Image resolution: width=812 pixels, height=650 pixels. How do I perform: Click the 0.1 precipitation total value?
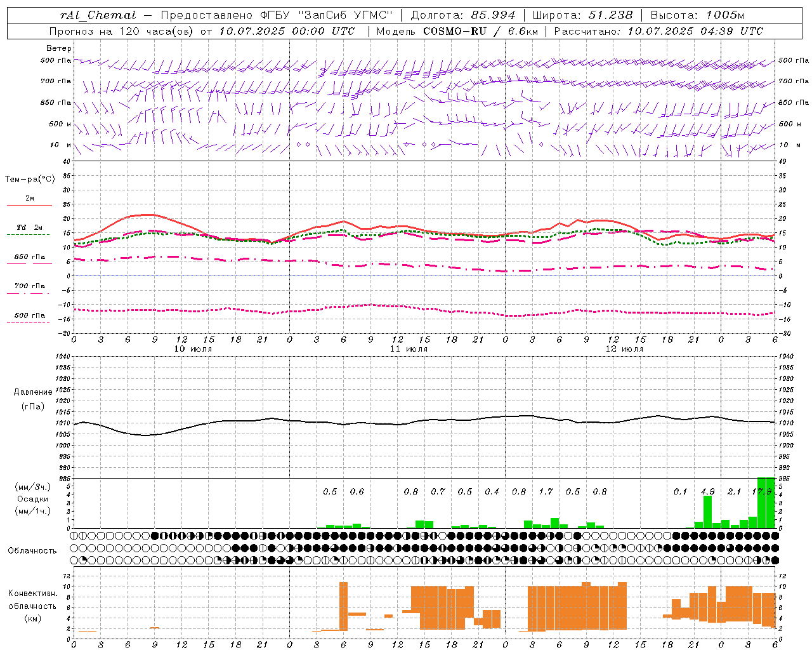681,492
